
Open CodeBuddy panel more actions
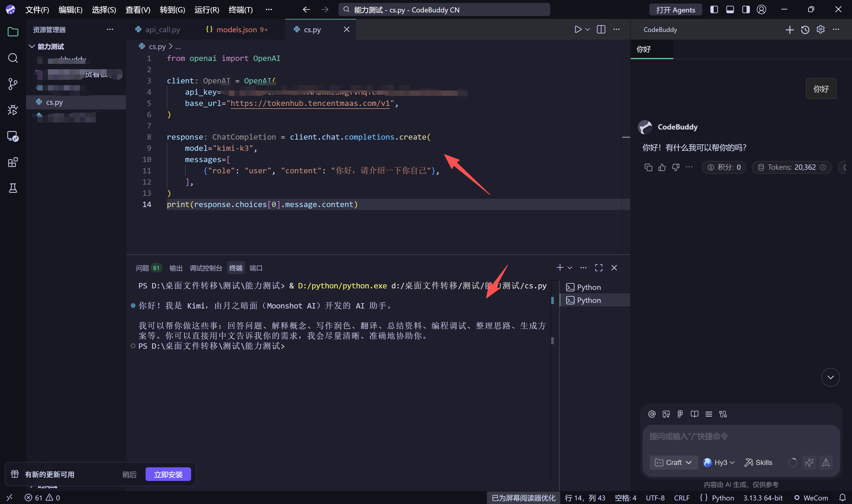click(836, 30)
